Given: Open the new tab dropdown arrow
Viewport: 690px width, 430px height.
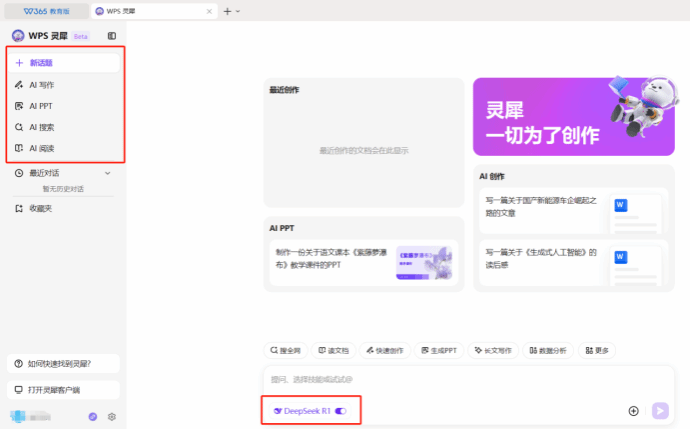Looking at the screenshot, I should point(238,11).
